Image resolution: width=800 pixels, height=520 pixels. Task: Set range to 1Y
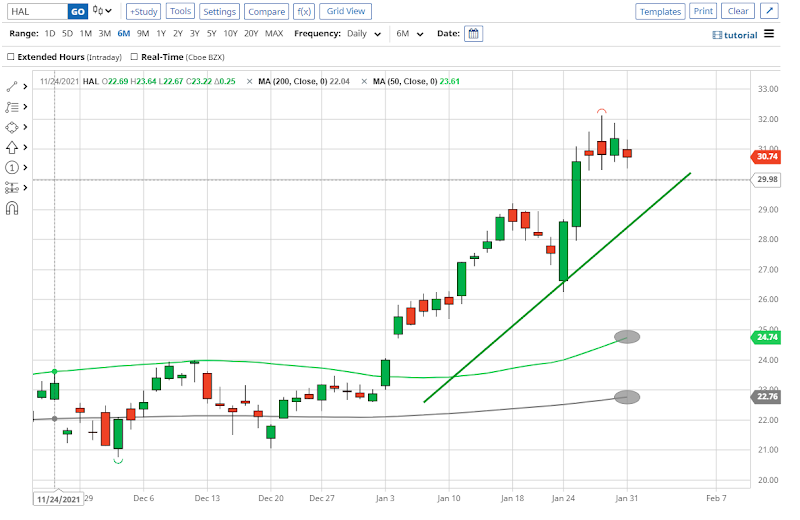coord(161,33)
